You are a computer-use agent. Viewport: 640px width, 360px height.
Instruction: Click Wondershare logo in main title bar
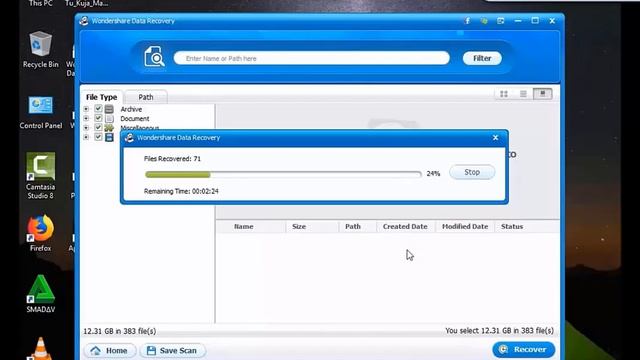tap(84, 21)
